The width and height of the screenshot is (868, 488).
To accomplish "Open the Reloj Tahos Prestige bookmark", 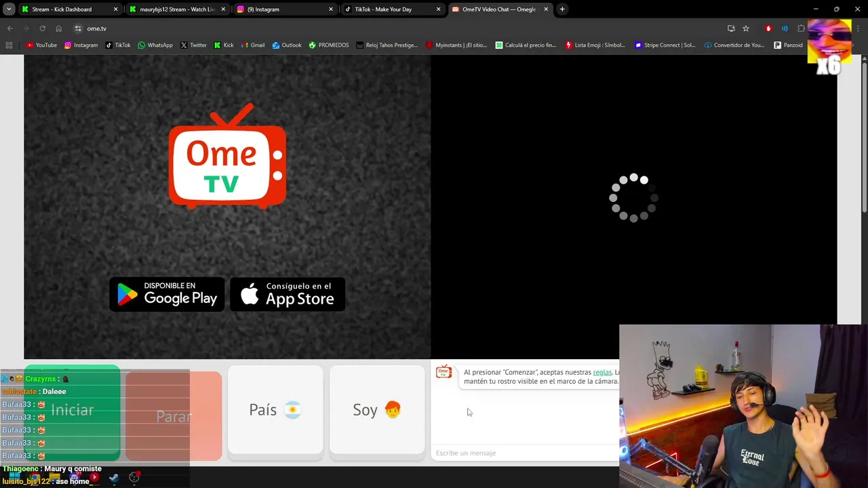I will tap(387, 45).
